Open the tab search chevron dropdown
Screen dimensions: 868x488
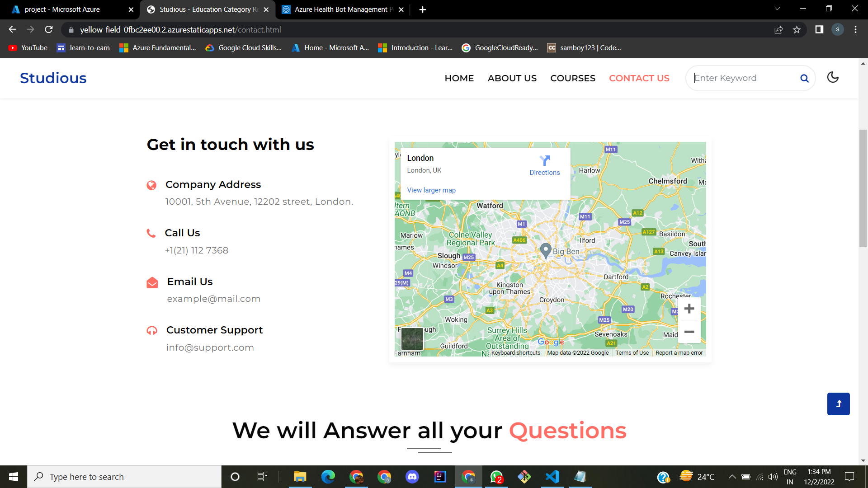(777, 9)
